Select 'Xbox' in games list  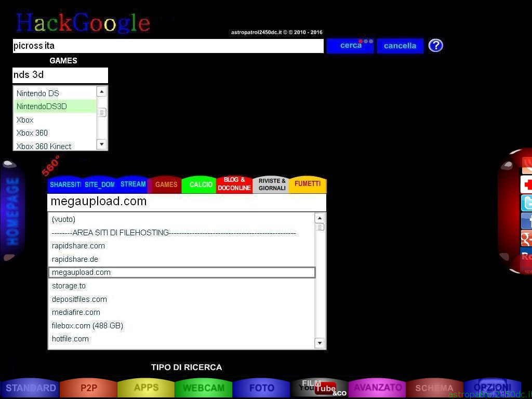(55, 120)
